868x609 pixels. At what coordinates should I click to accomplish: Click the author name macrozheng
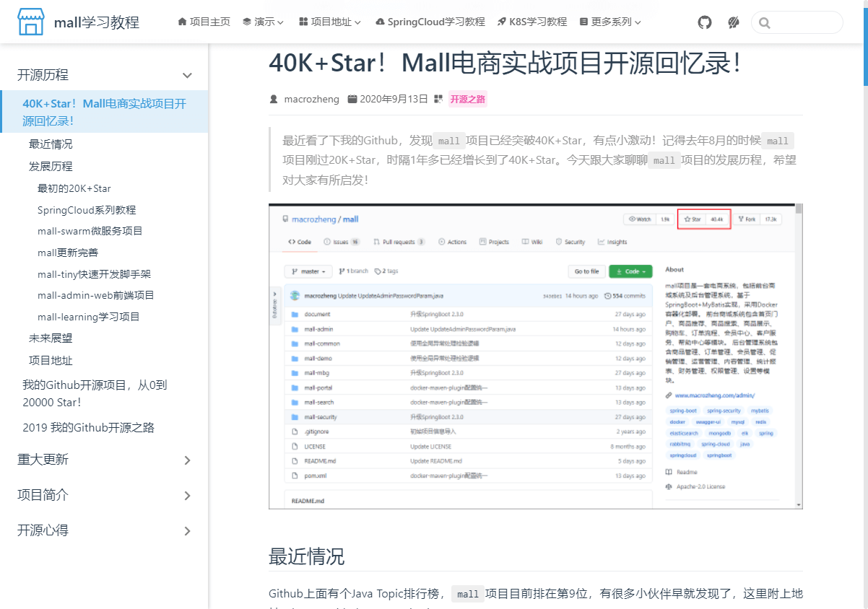click(x=311, y=100)
